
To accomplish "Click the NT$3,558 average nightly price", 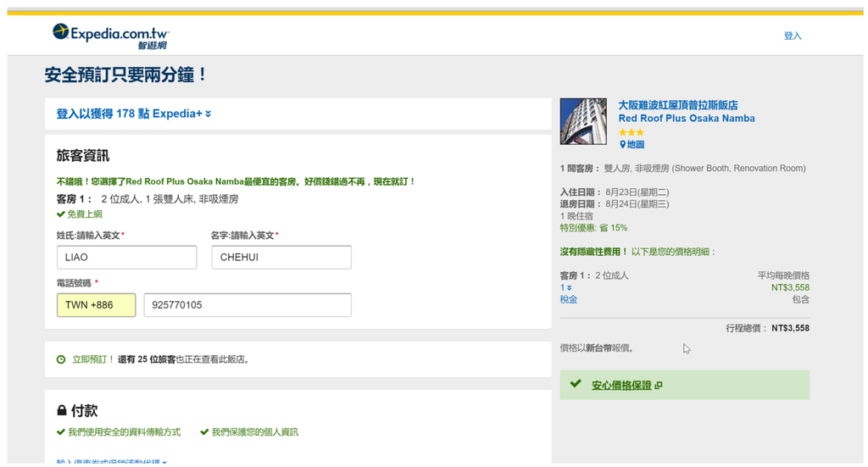I will 790,287.
